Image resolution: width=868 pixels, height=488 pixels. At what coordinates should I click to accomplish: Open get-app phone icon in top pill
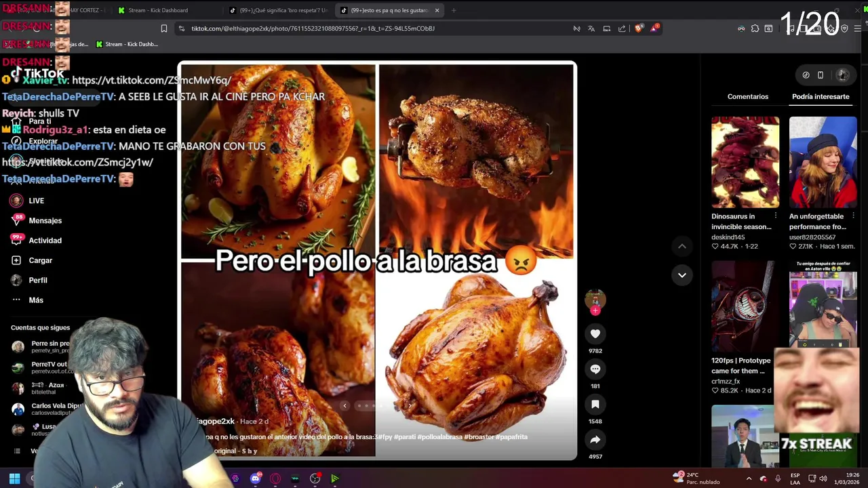click(x=821, y=75)
